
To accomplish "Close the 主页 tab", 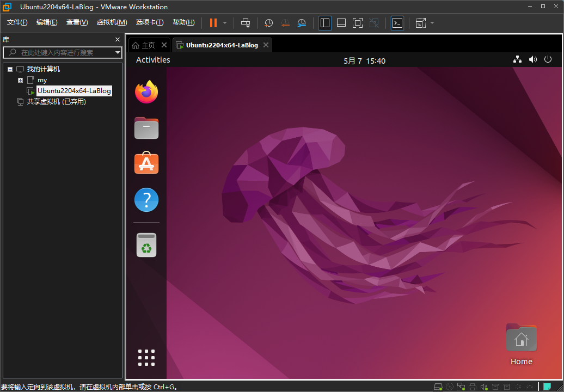I will tap(164, 45).
